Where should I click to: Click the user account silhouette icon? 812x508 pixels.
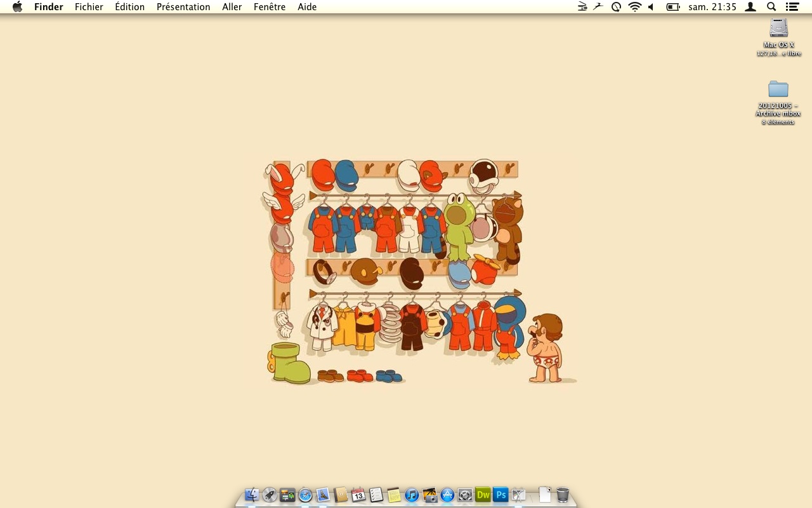(750, 7)
